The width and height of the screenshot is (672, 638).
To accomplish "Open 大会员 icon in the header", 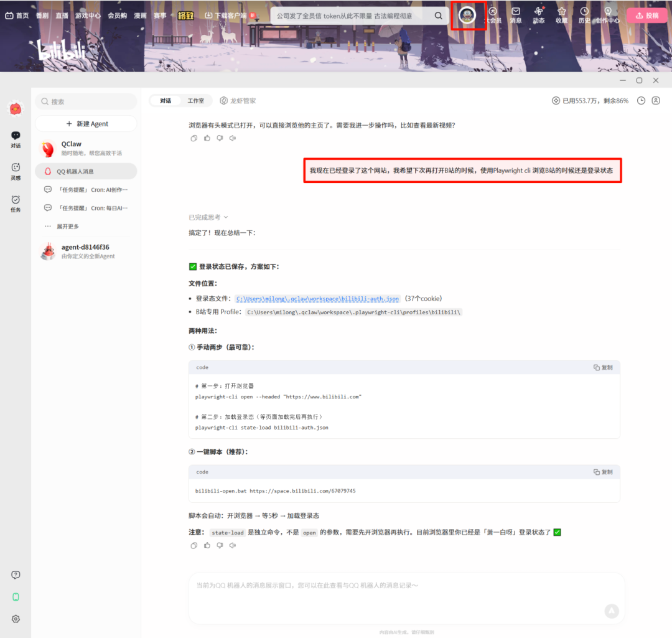I will click(493, 15).
